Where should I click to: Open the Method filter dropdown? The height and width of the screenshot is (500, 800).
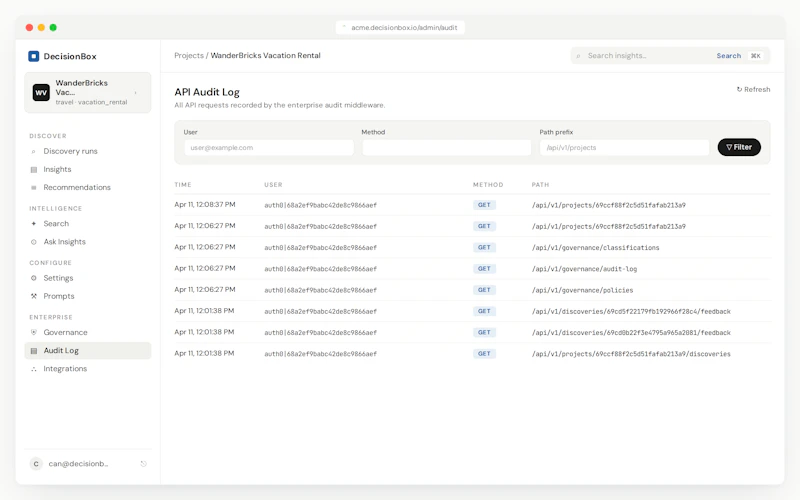(x=446, y=147)
